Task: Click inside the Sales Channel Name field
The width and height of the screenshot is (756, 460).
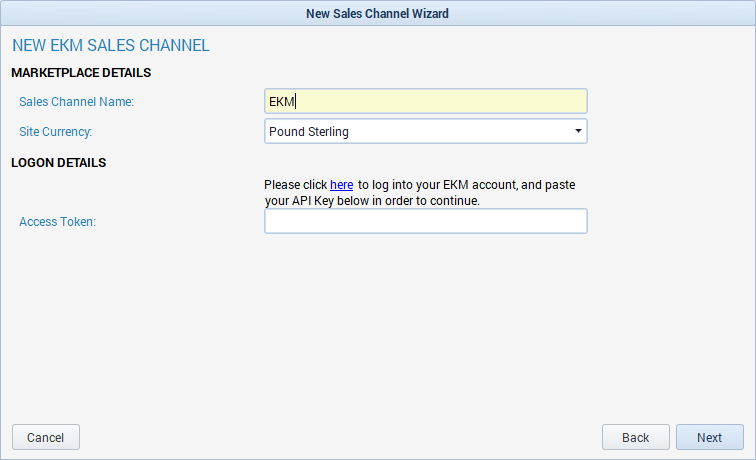Action: pyautogui.click(x=426, y=101)
